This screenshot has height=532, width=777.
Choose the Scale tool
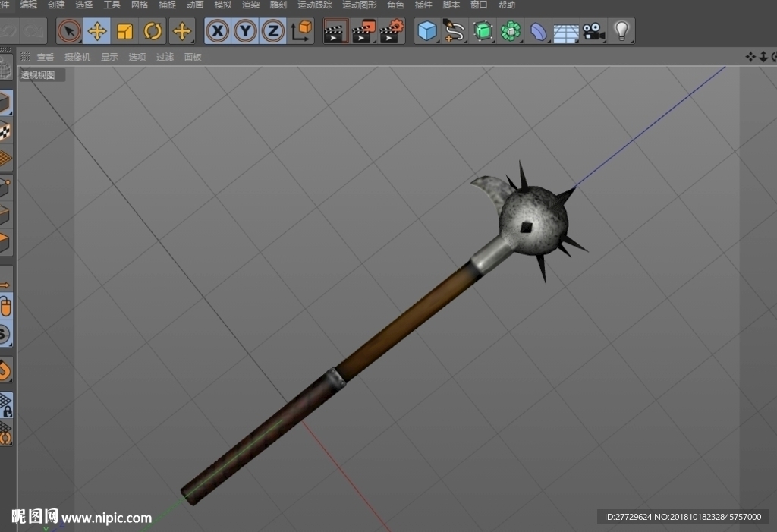coord(125,31)
